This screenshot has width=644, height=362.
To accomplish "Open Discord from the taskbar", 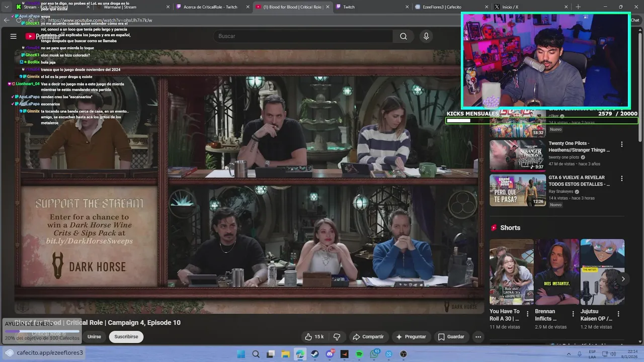I will pyautogui.click(x=330, y=354).
